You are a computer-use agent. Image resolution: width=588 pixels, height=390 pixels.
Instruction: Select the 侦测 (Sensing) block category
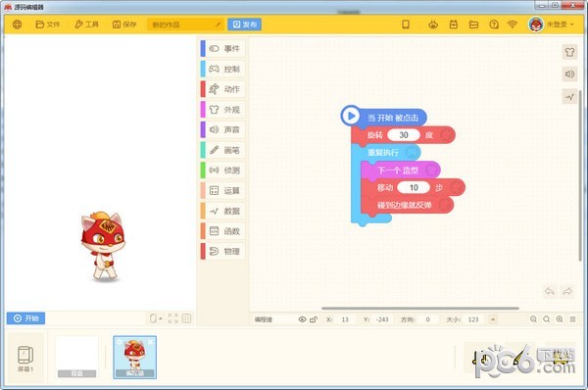point(222,171)
